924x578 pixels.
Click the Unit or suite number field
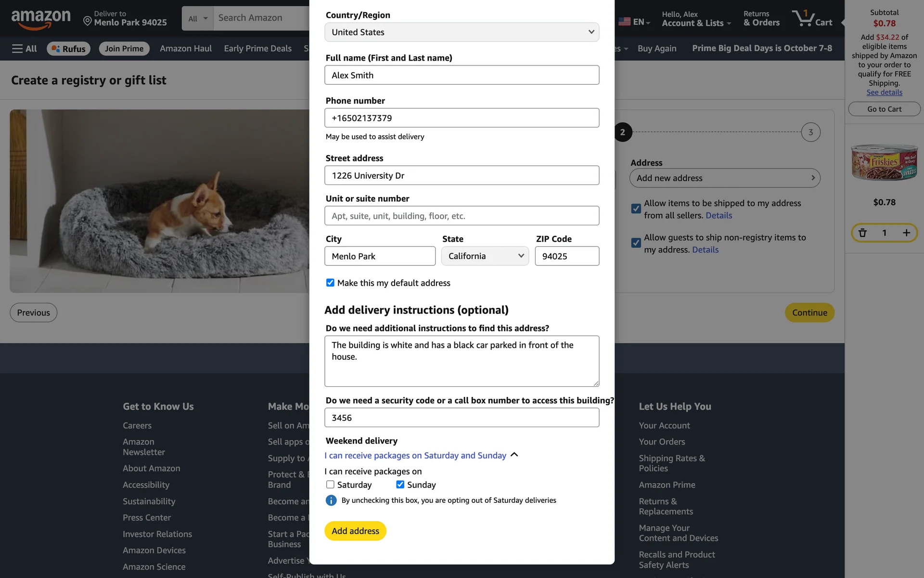462,216
